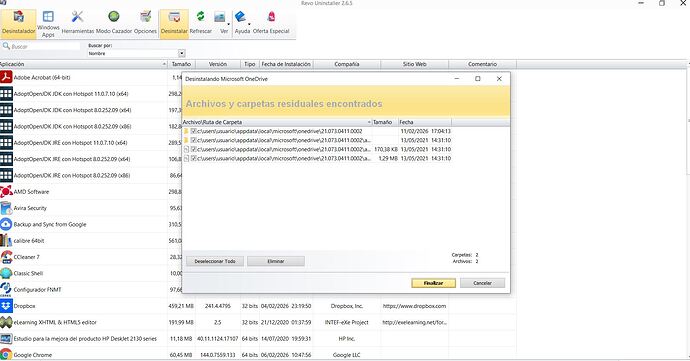Screen dimensions: 690x361
Task: Select the Dropbox app icon
Action: [x=6, y=306]
